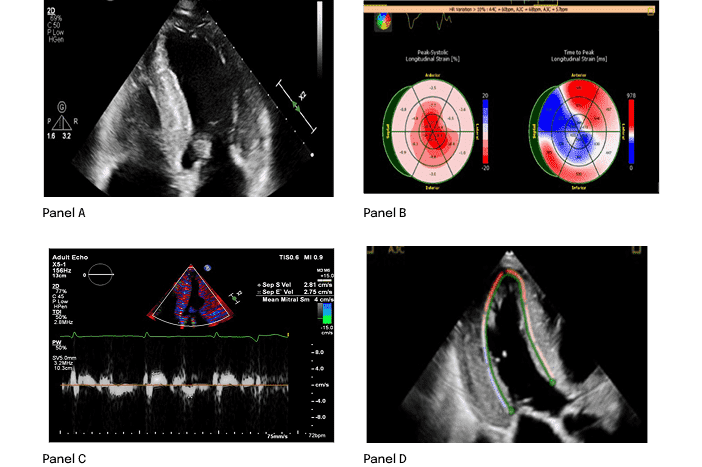Click the 'Time to Peak Longitudinal Strain [ms]' title
Image resolution: width=702 pixels, height=467 pixels.
coord(579,56)
